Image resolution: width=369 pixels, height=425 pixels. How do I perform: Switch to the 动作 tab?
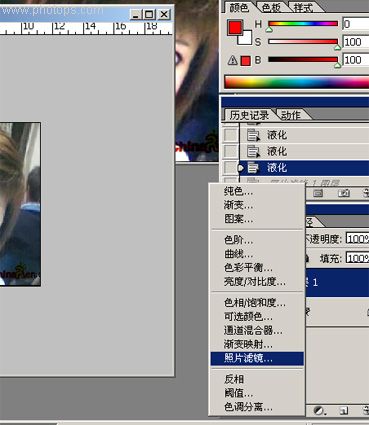tap(291, 115)
